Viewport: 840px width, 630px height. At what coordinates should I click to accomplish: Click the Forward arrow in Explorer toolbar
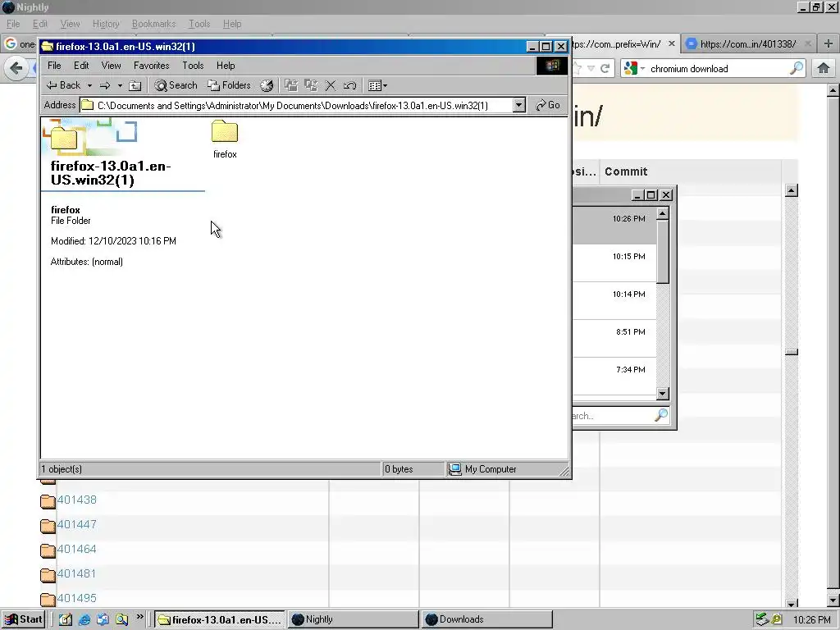105,85
